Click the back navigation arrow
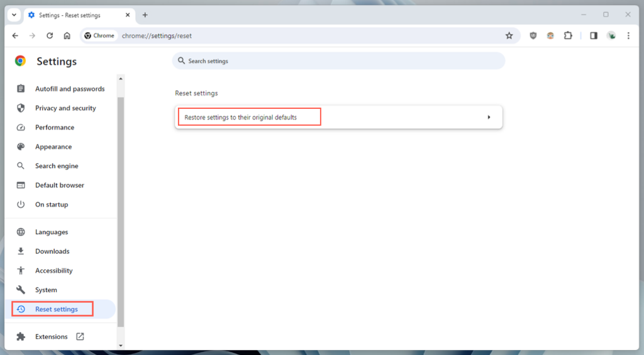644x355 pixels. click(x=16, y=36)
